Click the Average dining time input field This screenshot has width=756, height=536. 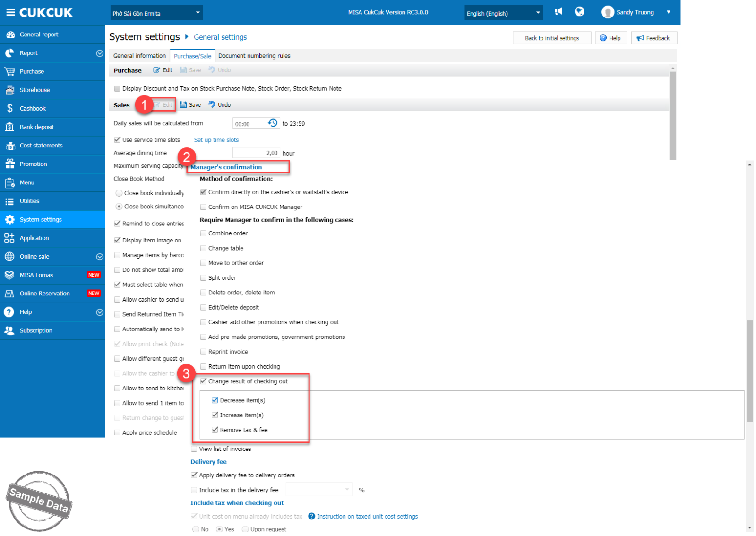[256, 153]
